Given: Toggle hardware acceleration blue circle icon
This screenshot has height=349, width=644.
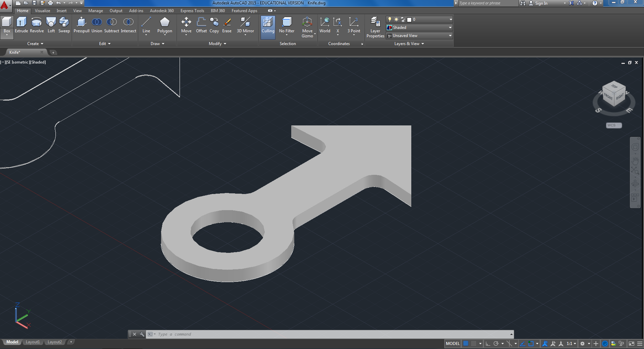Looking at the screenshot, I should [605, 344].
